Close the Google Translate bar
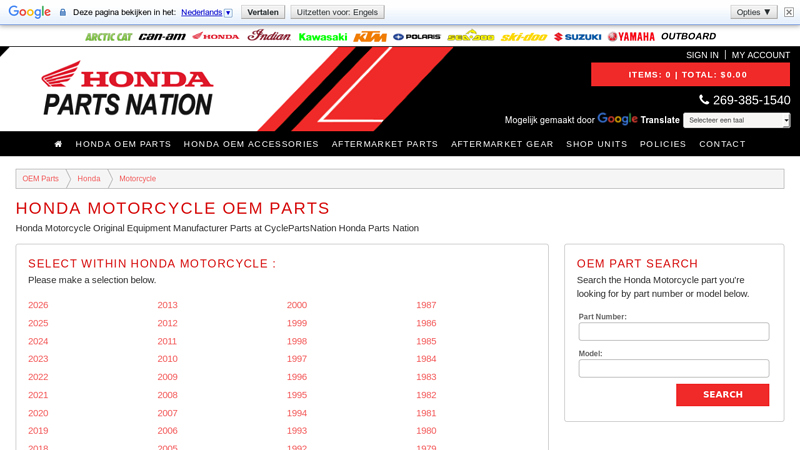This screenshot has width=800, height=450. [x=789, y=12]
